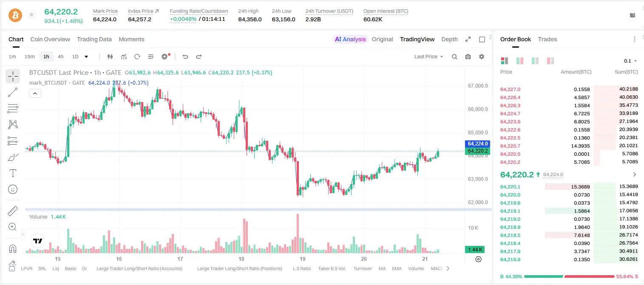Select the 64,220.1 bid price row

pyautogui.click(x=569, y=187)
